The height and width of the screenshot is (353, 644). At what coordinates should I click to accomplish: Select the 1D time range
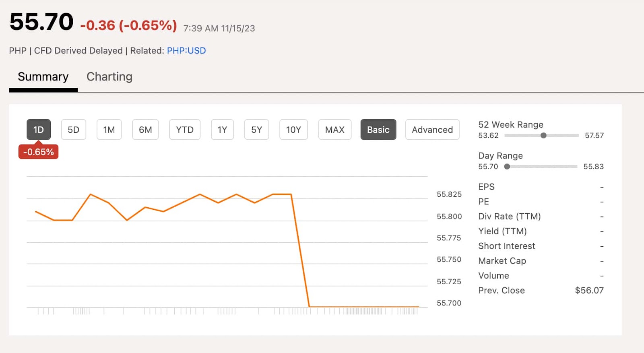point(39,130)
